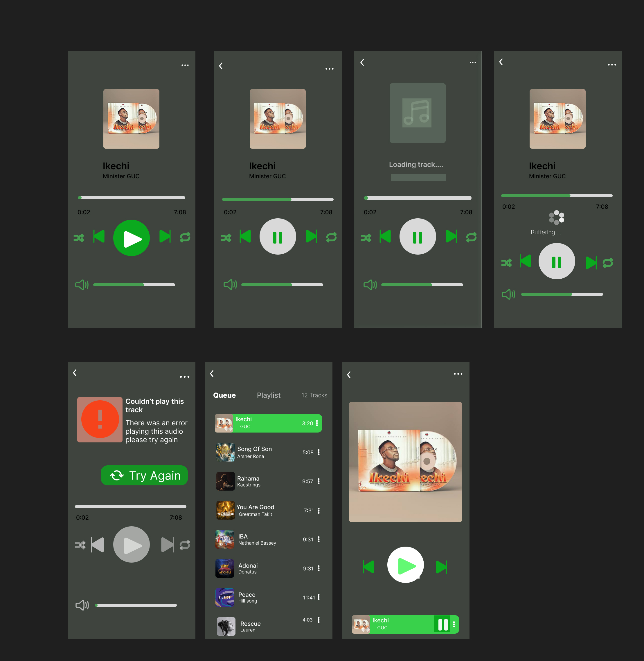Open more options on Loading track screen
The height and width of the screenshot is (661, 644).
[473, 62]
